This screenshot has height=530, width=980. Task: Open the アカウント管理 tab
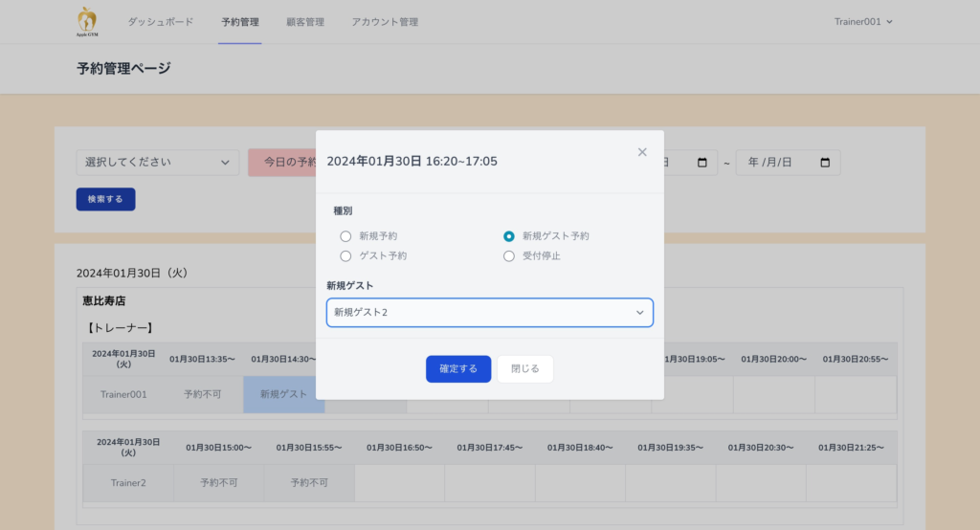click(x=385, y=22)
